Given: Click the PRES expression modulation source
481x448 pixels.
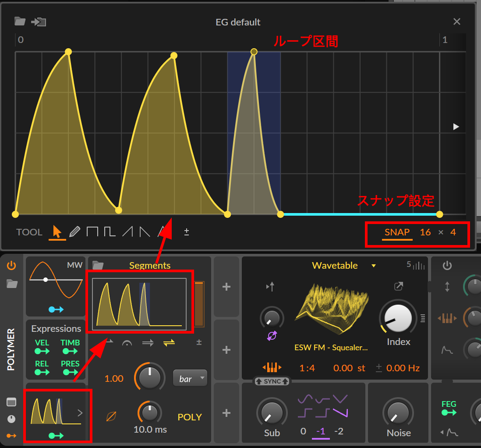Looking at the screenshot, I should click(70, 368).
